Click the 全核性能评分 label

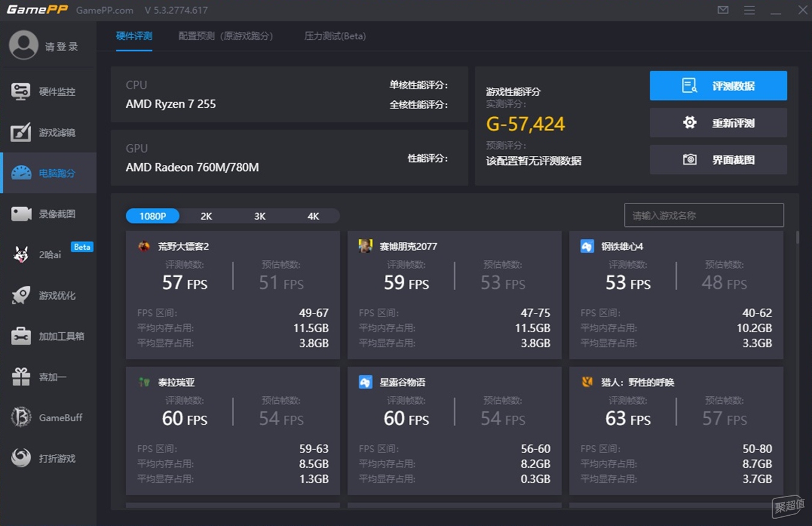pyautogui.click(x=419, y=105)
